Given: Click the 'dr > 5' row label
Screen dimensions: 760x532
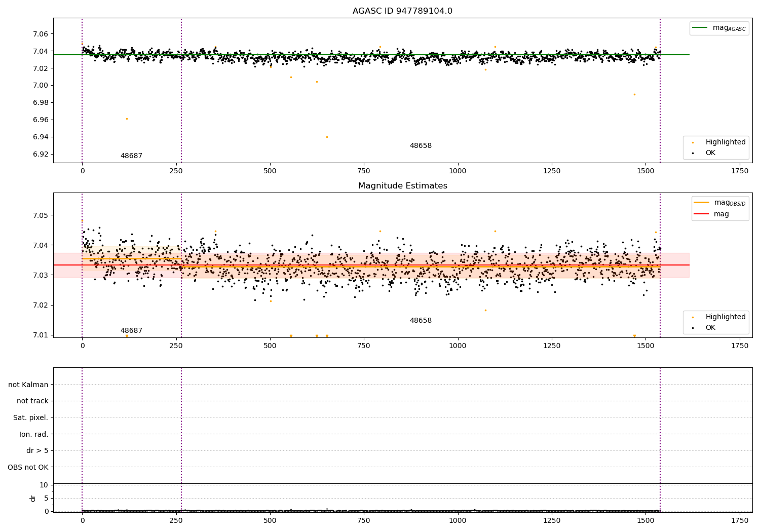Looking at the screenshot, I should (x=37, y=451).
